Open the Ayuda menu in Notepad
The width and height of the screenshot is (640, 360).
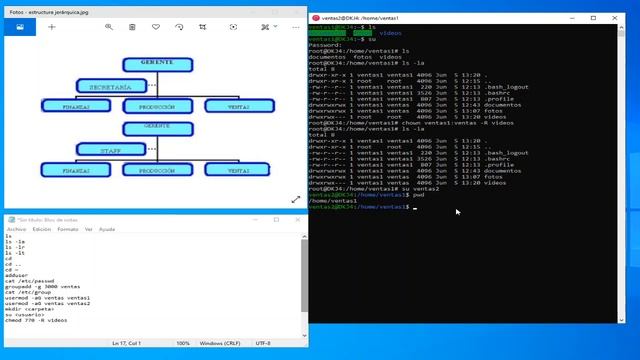click(107, 229)
